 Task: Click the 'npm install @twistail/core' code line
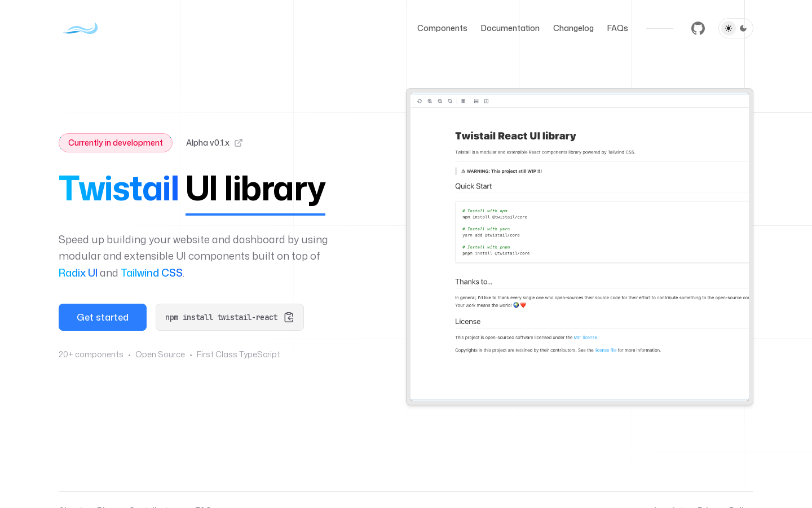(x=495, y=217)
